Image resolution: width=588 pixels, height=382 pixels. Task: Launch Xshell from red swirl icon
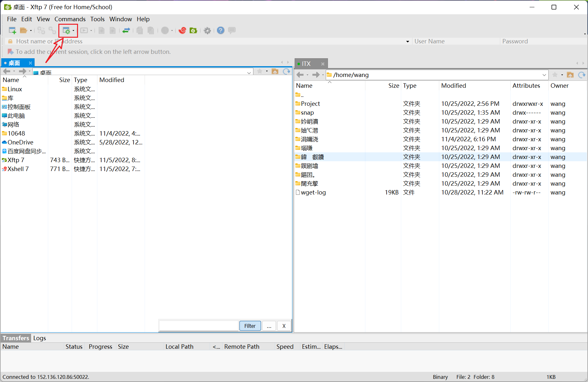182,30
